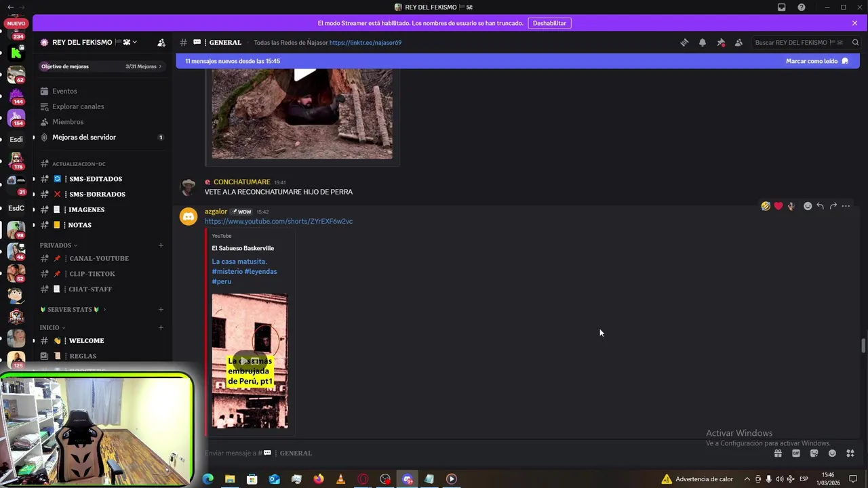Expand the ACTUALIZACION-DC category
The height and width of the screenshot is (488, 868).
pyautogui.click(x=79, y=164)
